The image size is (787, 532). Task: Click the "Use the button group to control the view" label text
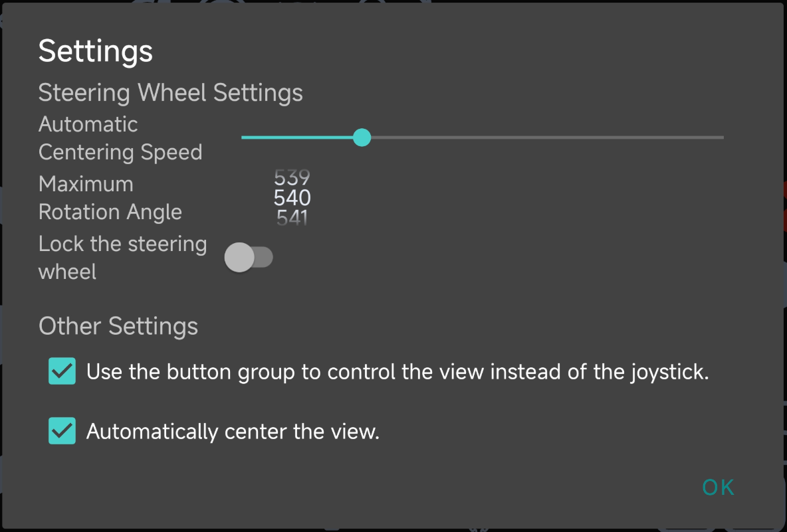click(x=397, y=372)
